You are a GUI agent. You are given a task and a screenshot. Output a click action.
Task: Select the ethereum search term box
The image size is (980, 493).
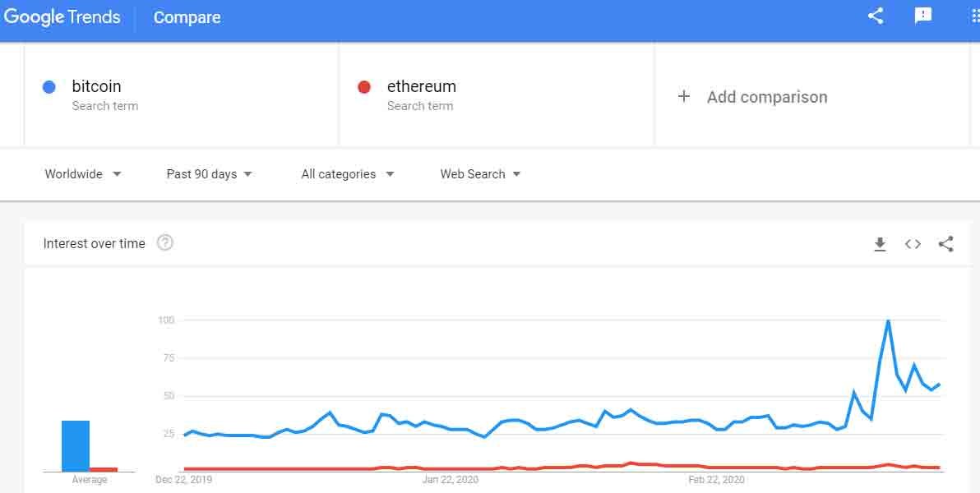[497, 94]
